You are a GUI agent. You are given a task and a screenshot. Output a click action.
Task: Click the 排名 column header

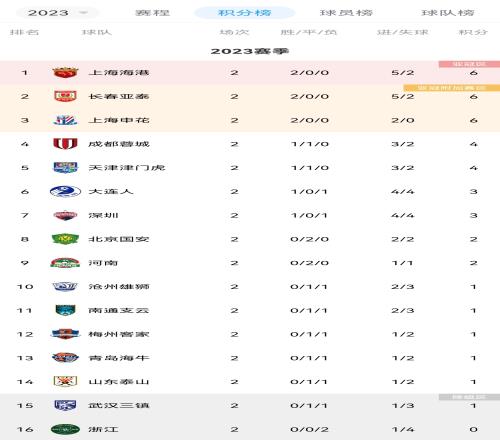pyautogui.click(x=24, y=32)
